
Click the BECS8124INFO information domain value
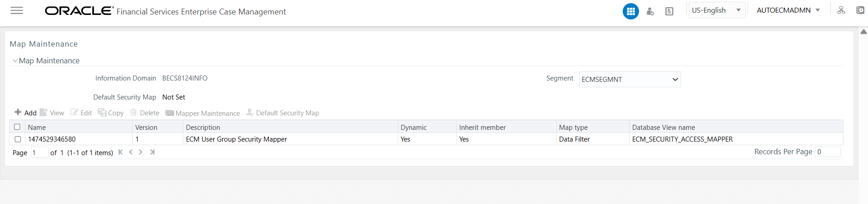[185, 78]
